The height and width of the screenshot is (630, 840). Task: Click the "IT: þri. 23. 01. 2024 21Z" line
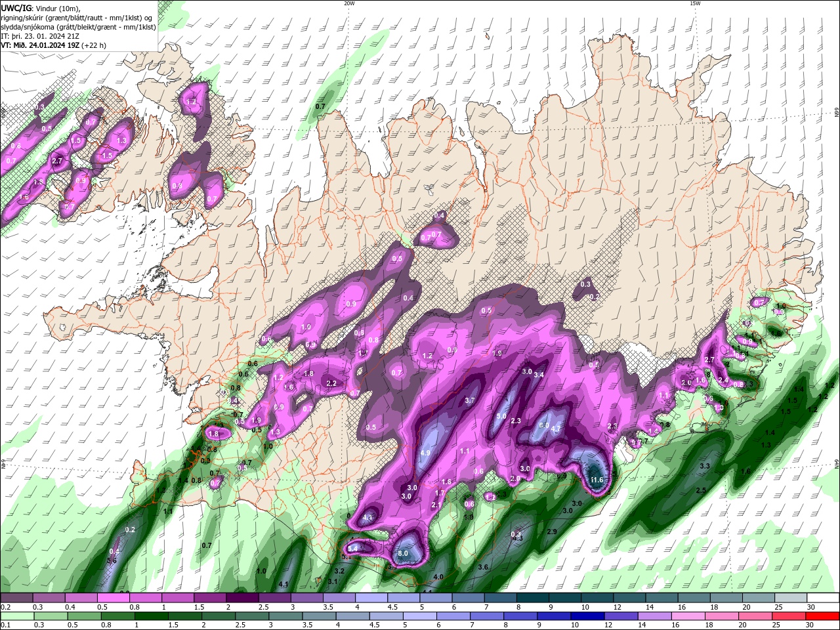41,36
